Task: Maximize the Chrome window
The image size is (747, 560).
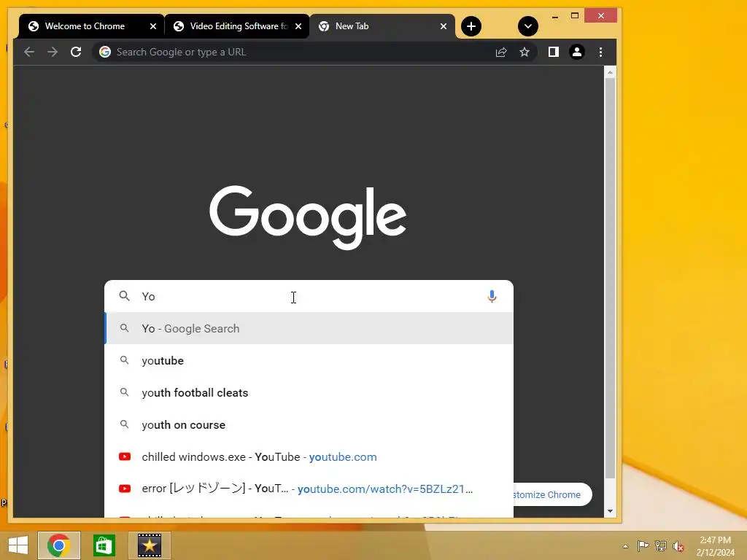Action: tap(575, 16)
